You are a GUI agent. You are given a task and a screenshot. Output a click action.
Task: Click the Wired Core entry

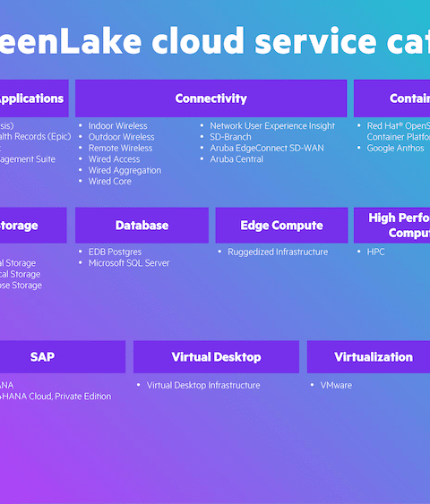(x=109, y=182)
